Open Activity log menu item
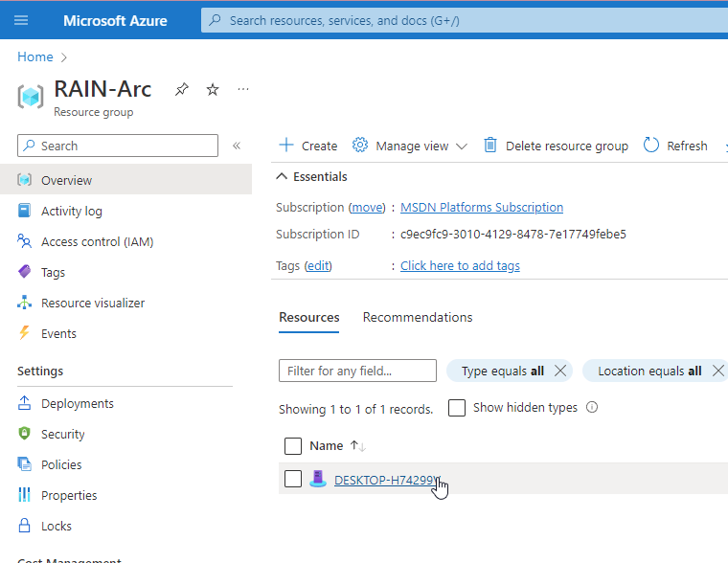Screen dimensions: 728x563 pyautogui.click(x=72, y=212)
